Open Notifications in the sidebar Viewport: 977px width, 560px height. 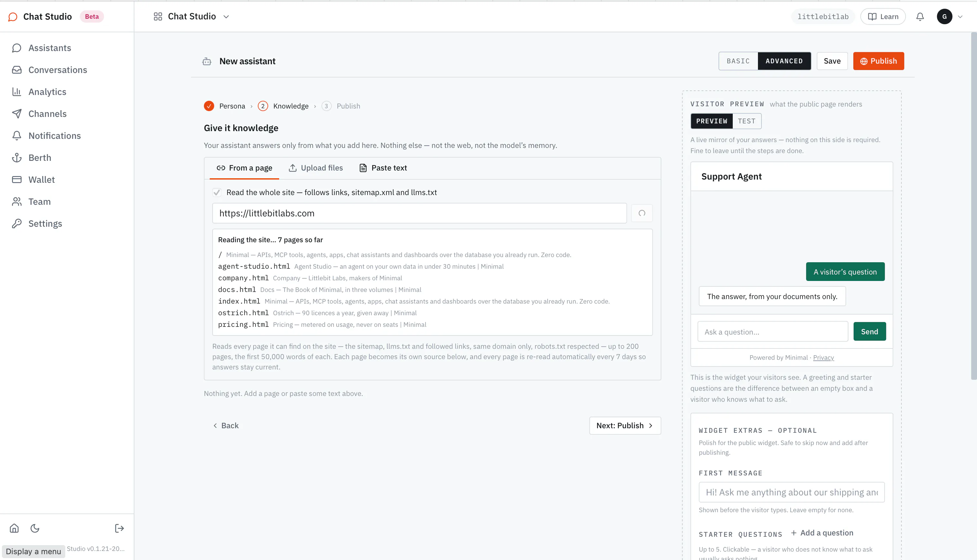(46, 136)
